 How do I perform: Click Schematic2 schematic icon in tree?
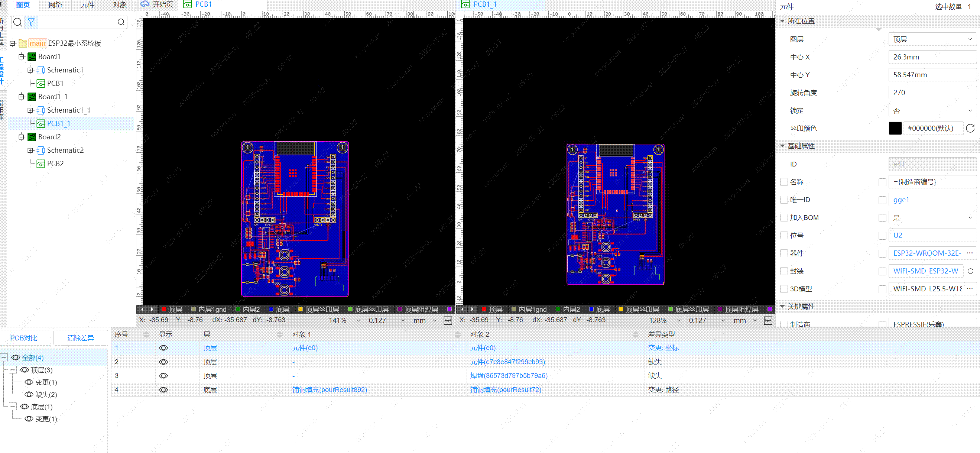pyautogui.click(x=41, y=150)
